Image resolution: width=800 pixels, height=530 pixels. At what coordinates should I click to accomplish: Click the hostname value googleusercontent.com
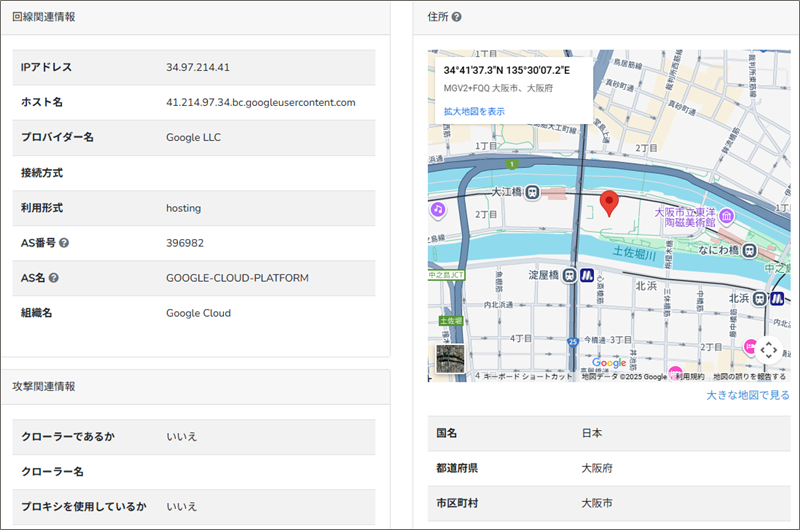[x=260, y=102]
